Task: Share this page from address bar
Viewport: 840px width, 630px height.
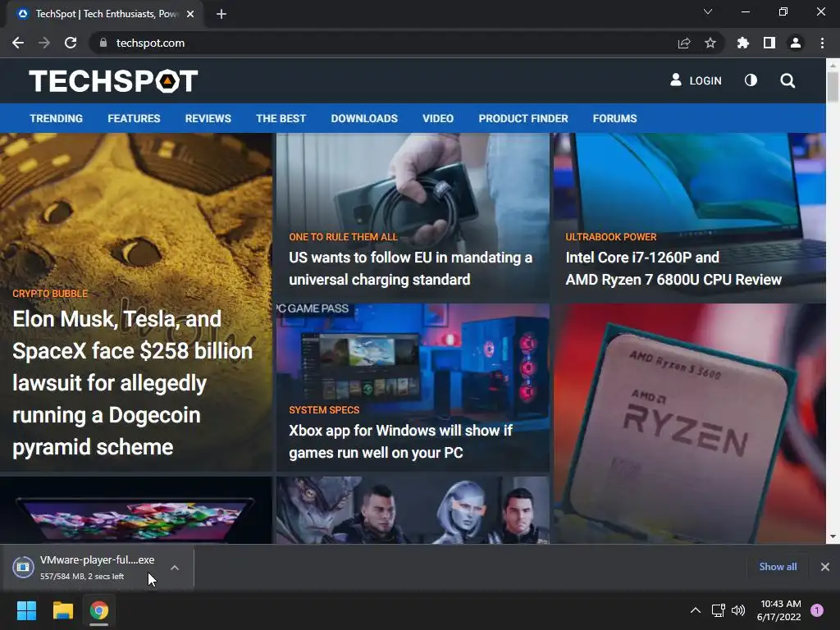Action: click(684, 43)
